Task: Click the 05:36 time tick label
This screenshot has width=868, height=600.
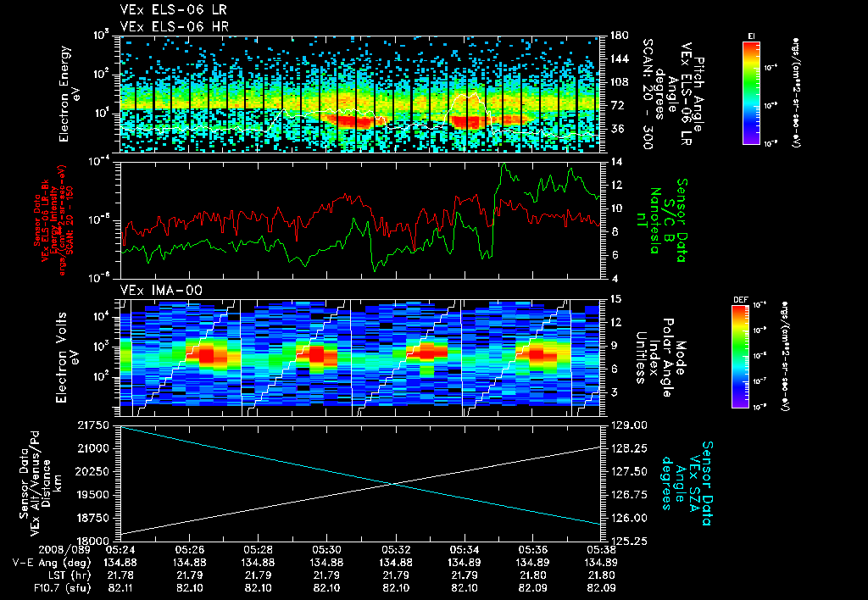Action: pos(532,550)
